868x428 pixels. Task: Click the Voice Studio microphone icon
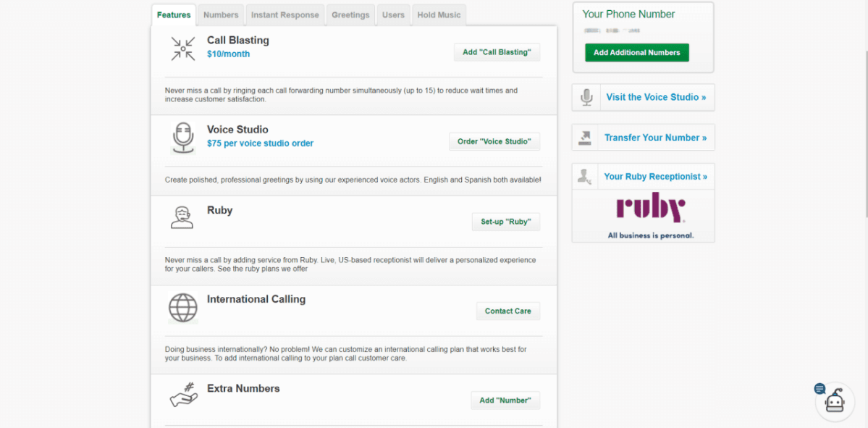coord(183,138)
